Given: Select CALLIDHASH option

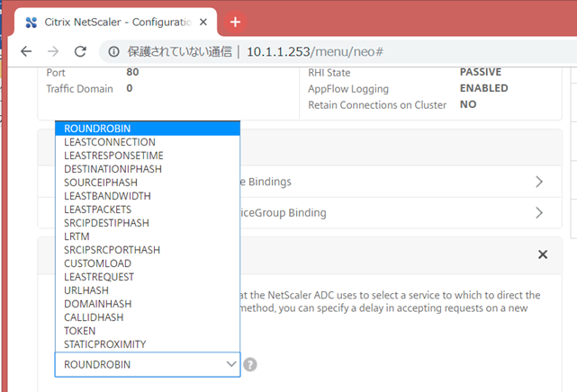Looking at the screenshot, I should [x=148, y=317].
